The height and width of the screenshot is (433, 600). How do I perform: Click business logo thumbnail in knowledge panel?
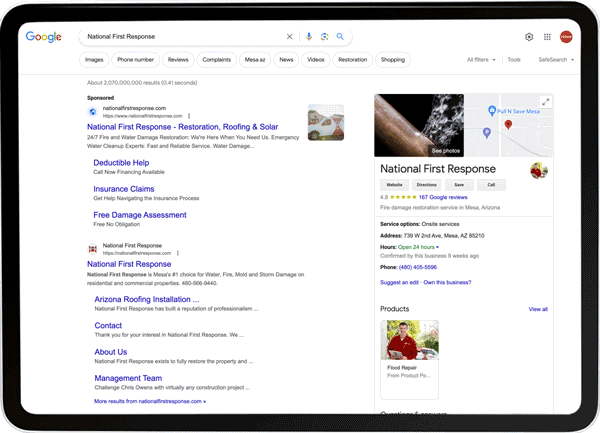(539, 171)
